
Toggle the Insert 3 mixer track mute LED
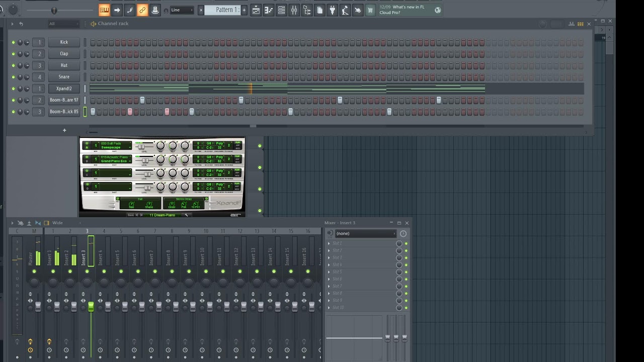click(x=87, y=271)
